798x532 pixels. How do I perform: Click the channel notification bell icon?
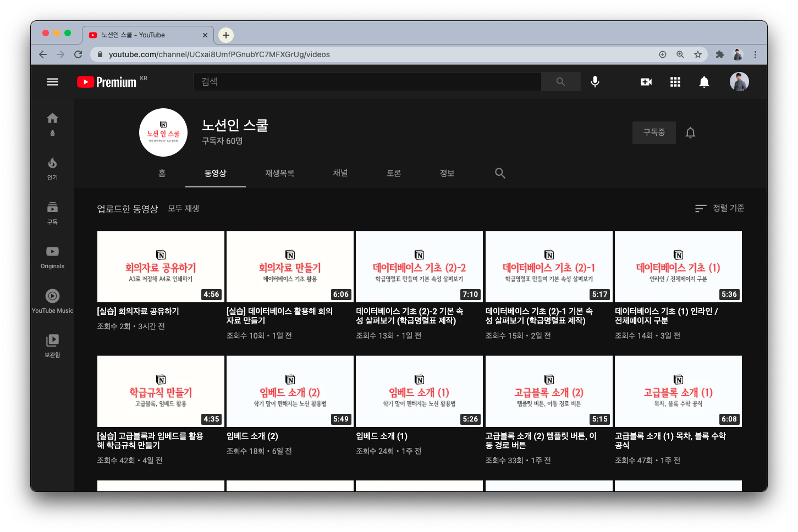pyautogui.click(x=690, y=132)
